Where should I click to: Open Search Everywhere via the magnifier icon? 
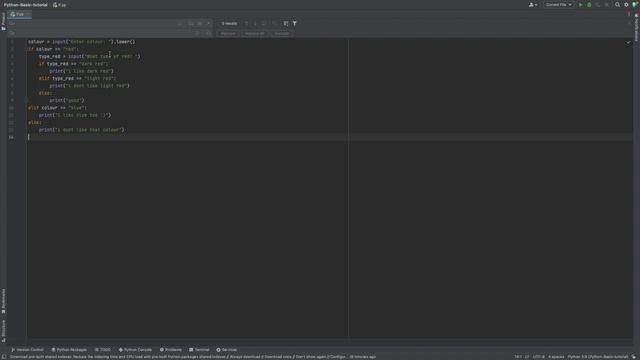coord(618,5)
